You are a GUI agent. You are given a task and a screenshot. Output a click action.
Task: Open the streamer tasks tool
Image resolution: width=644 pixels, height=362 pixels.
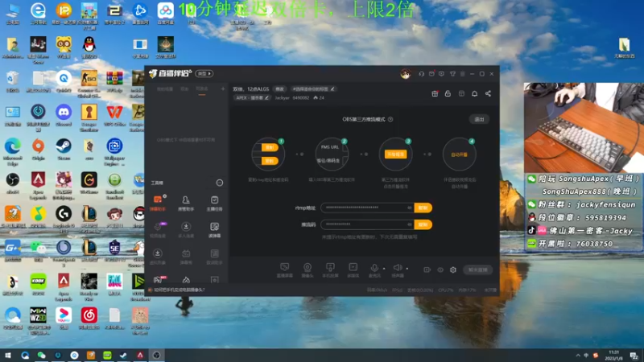pos(214,203)
